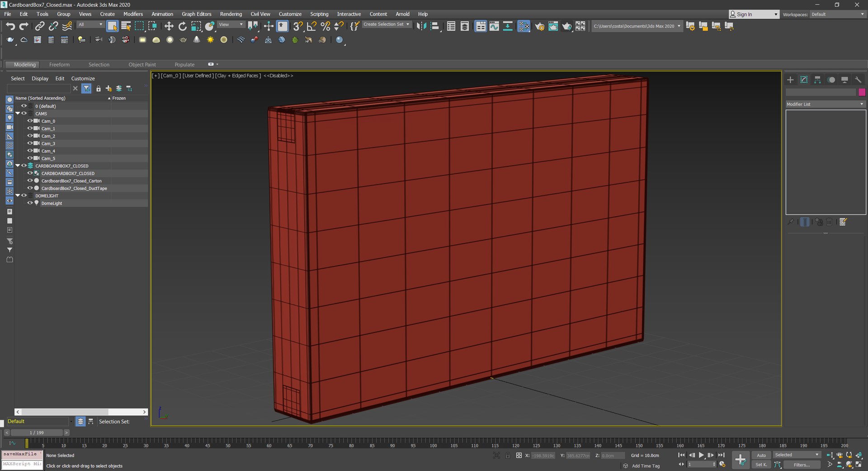This screenshot has width=868, height=471.
Task: Open the Motion command panel tab
Action: coord(831,80)
